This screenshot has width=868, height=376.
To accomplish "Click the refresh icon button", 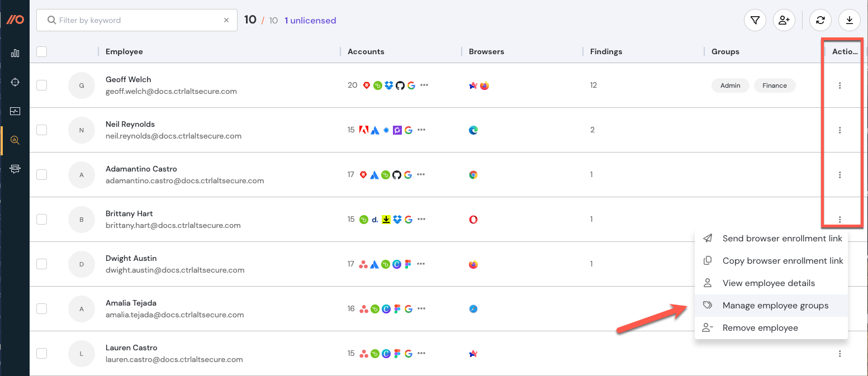I will tap(820, 20).
